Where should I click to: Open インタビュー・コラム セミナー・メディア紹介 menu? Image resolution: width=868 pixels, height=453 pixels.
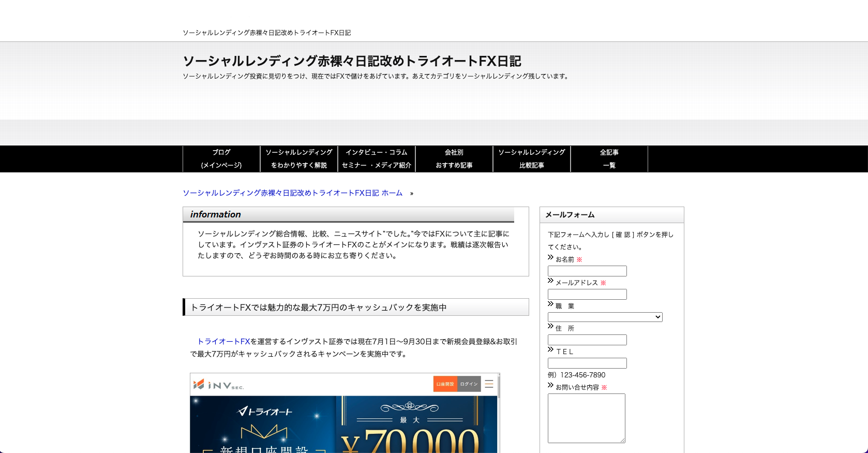(377, 159)
